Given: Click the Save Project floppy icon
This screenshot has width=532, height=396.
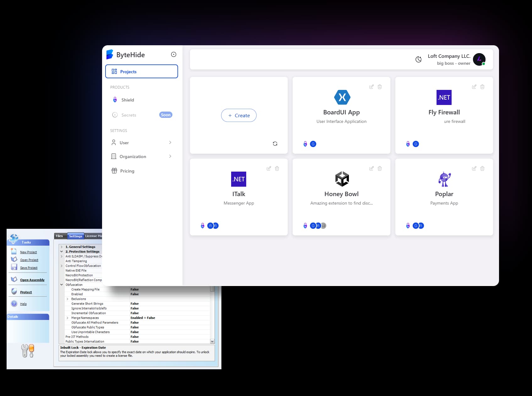Looking at the screenshot, I should (x=14, y=267).
